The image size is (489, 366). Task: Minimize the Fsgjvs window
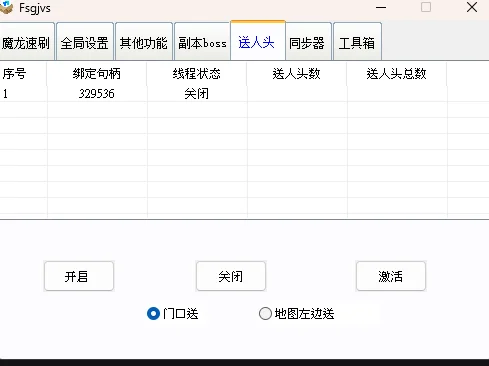tap(381, 7)
